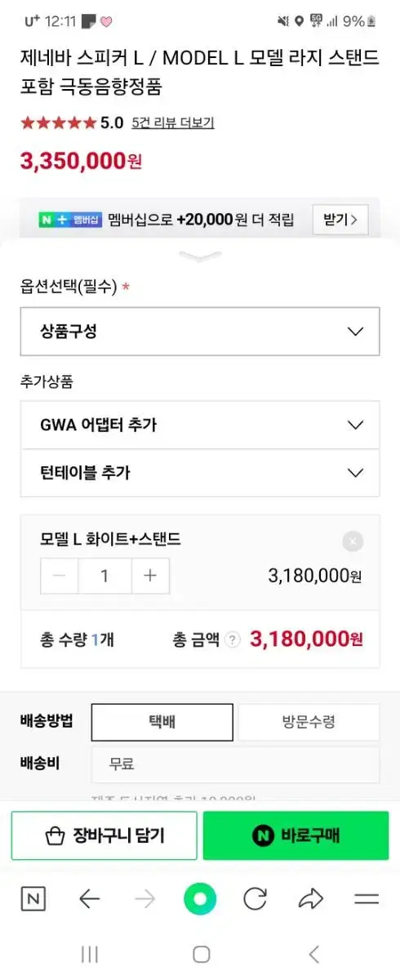Go back using the left arrow icon

click(89, 899)
